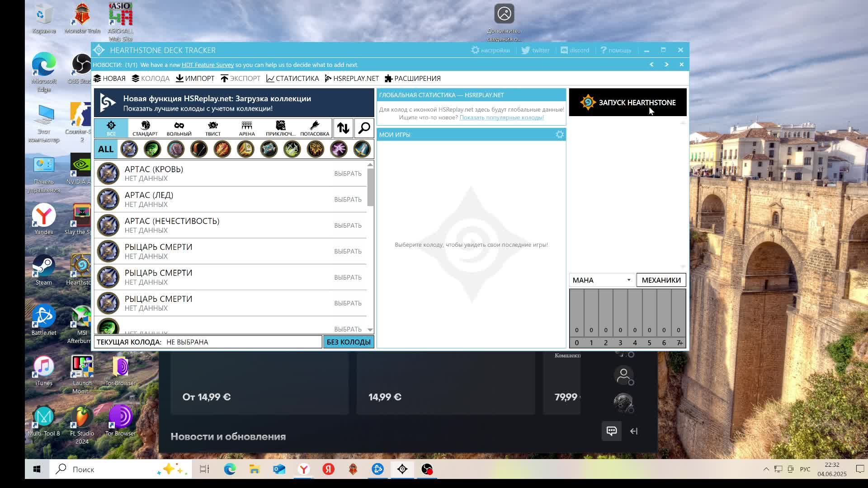Viewport: 868px width, 488px height.
Task: Open File Explorer from the taskbar
Action: coord(255,469)
